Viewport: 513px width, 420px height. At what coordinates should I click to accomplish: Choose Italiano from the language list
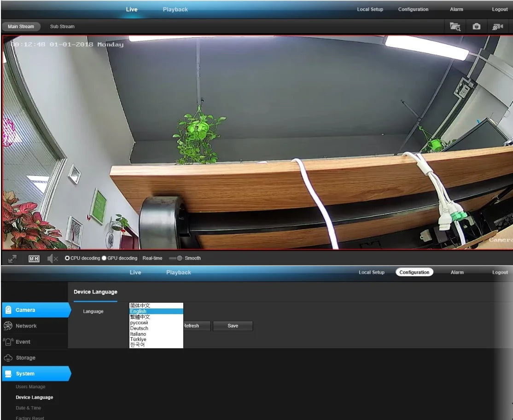pos(138,334)
